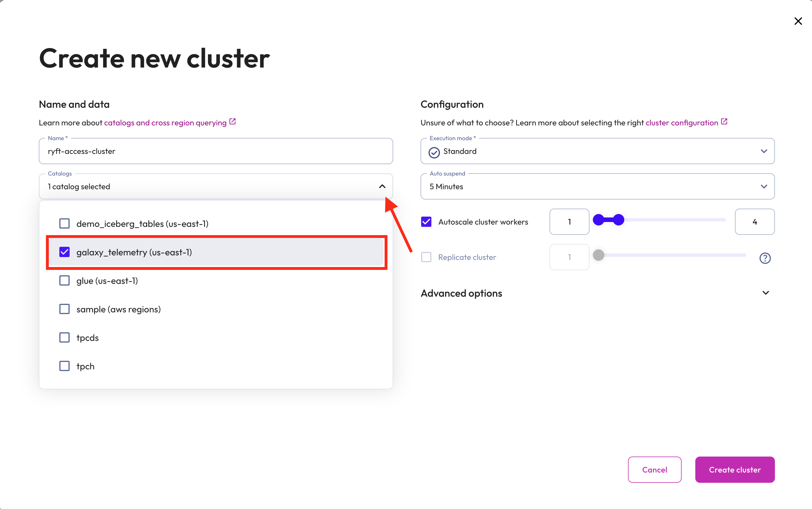
Task: Click the Execution mode chevron icon
Action: click(x=764, y=151)
